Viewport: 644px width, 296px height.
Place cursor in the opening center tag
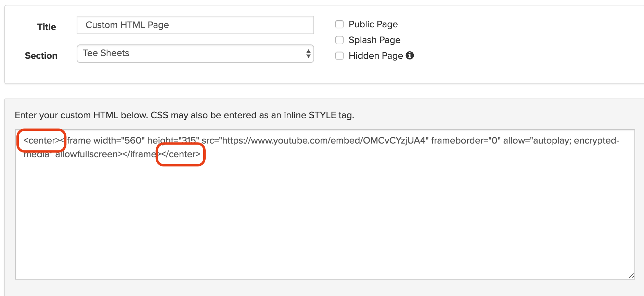[x=42, y=140]
